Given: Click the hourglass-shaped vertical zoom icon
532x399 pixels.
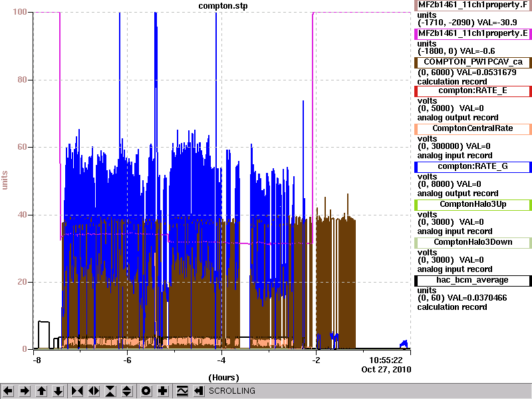Looking at the screenshot, I should (x=110, y=391).
